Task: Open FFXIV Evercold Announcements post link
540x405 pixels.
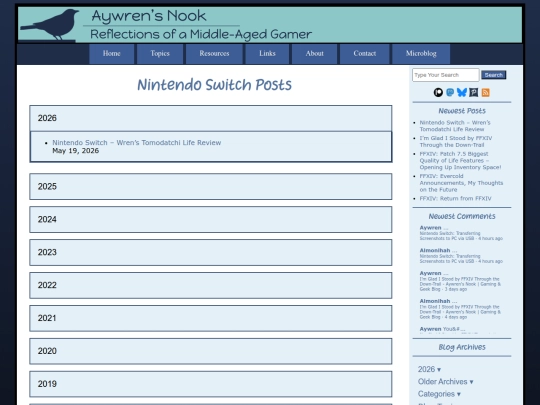Action: point(461,183)
